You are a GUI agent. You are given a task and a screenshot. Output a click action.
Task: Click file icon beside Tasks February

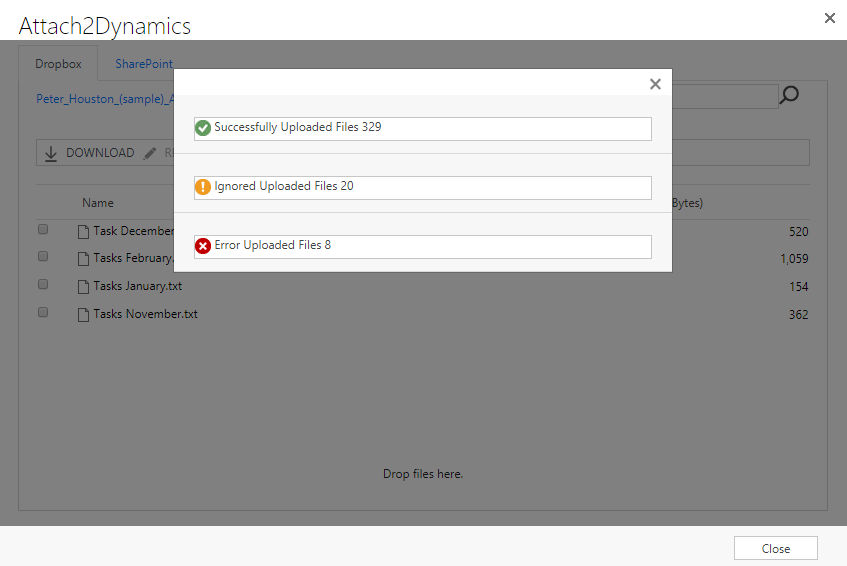tap(83, 259)
